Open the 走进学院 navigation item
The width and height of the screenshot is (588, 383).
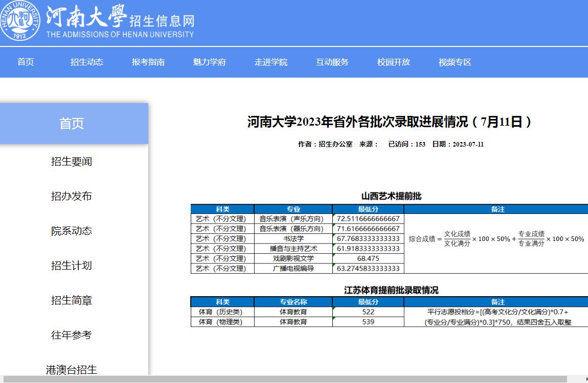(x=271, y=62)
